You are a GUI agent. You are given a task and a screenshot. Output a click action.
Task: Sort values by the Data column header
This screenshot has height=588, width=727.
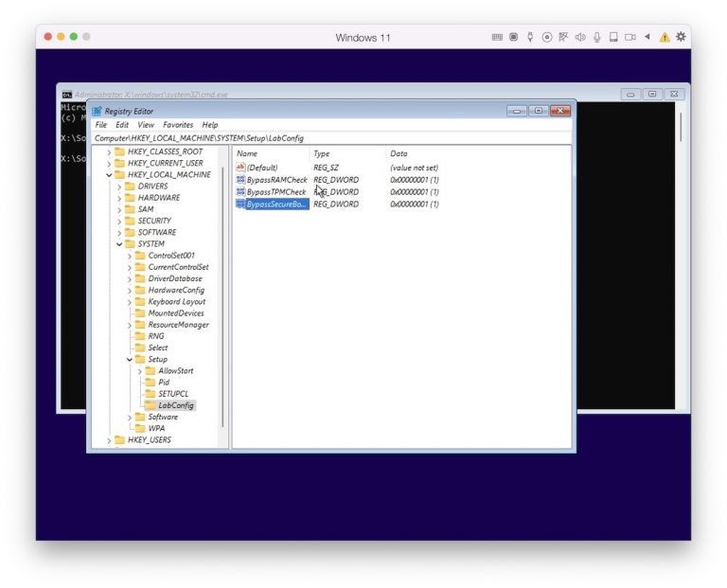477,153
